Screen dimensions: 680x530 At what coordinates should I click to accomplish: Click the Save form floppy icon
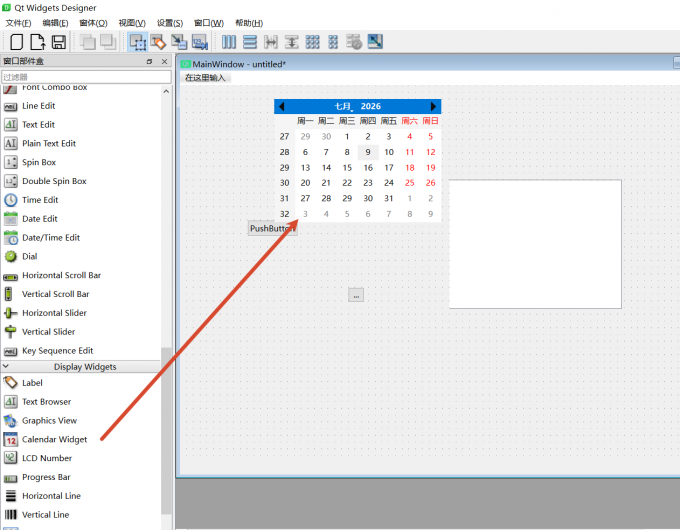point(59,42)
